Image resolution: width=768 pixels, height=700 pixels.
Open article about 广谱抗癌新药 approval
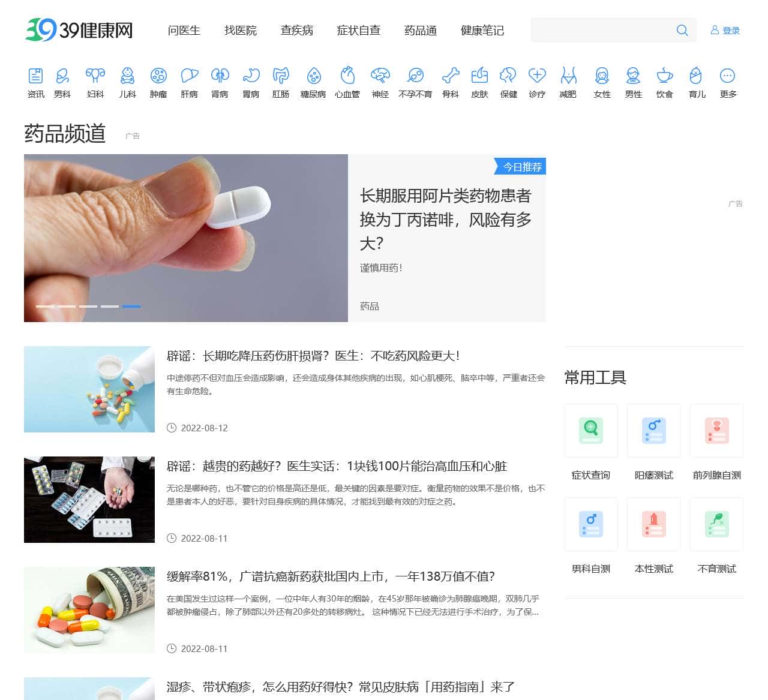click(x=331, y=576)
